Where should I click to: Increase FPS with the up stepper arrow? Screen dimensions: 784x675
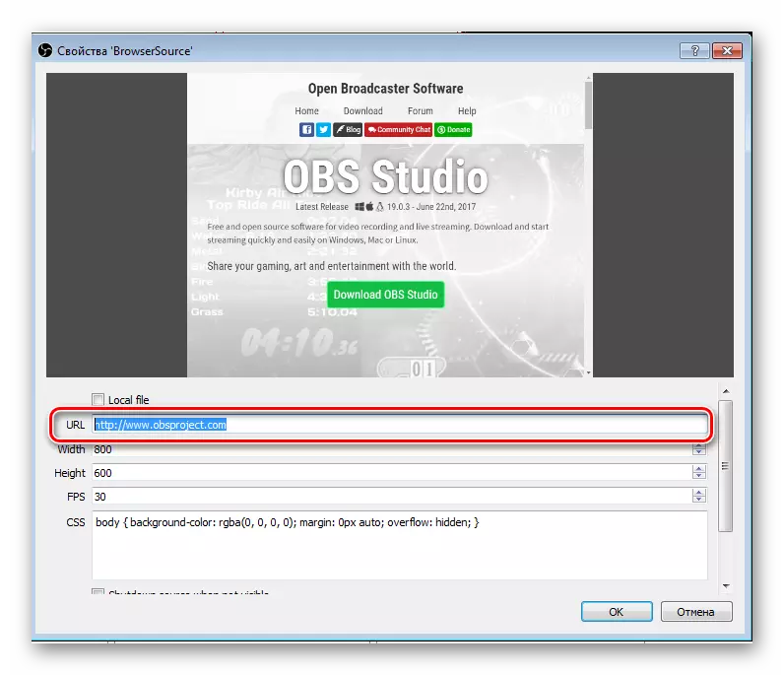[x=699, y=493]
